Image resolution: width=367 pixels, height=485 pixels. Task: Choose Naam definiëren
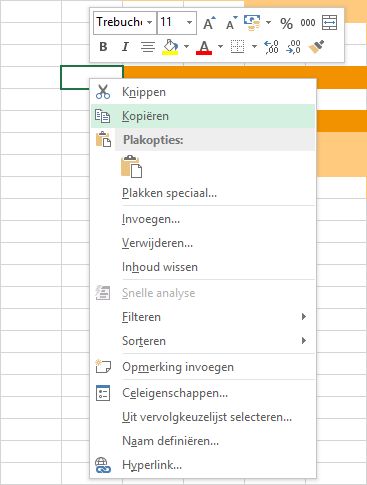coord(203,441)
